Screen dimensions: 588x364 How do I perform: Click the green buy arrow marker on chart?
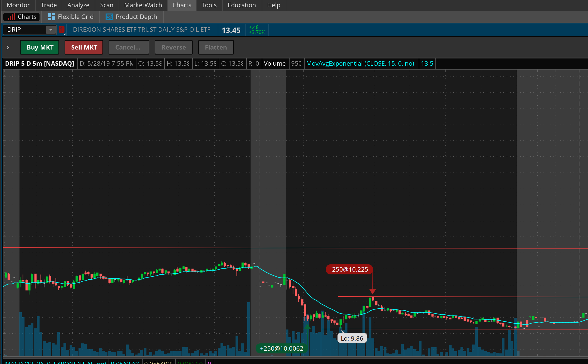[x=308, y=326]
